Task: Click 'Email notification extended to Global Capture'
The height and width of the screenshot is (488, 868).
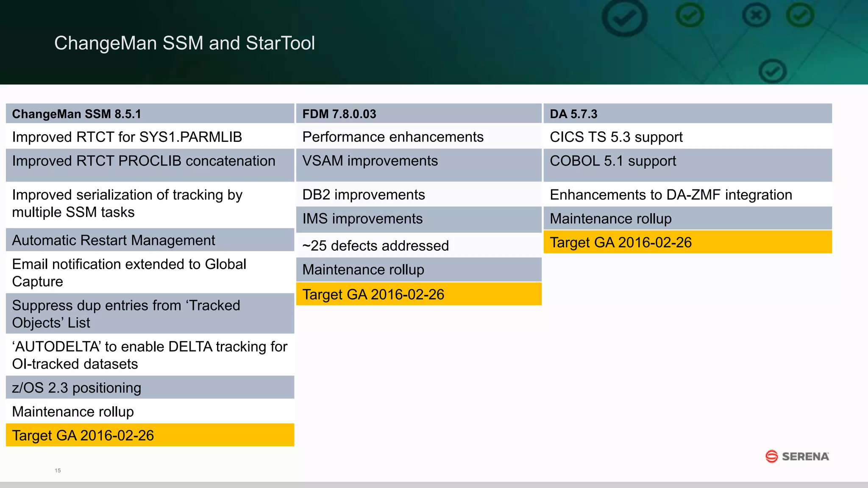Action: (x=150, y=272)
